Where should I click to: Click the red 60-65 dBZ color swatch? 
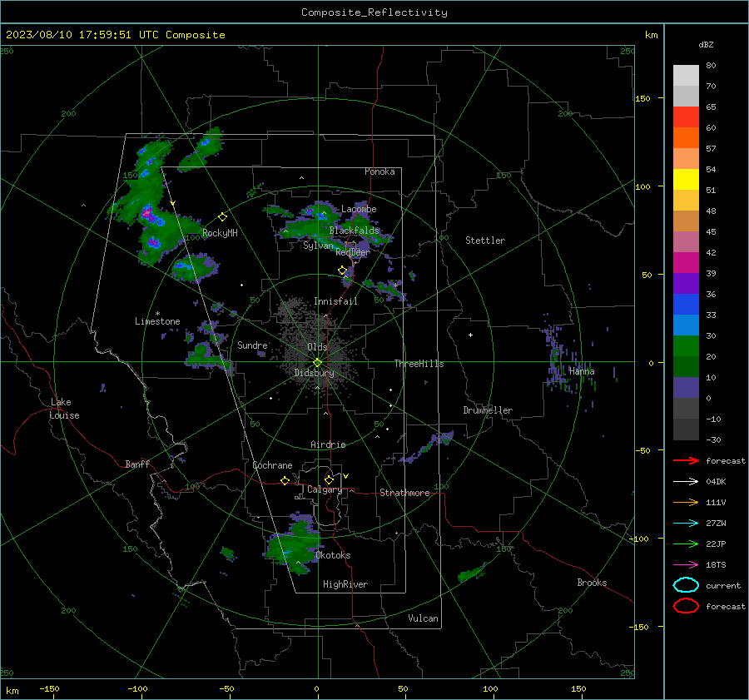pyautogui.click(x=686, y=117)
